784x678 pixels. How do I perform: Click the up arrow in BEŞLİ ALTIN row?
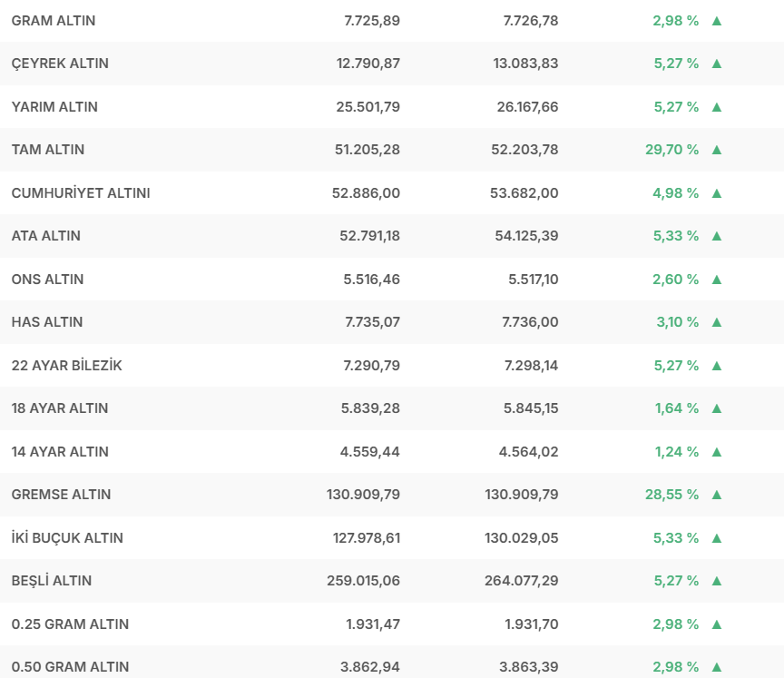coord(716,581)
